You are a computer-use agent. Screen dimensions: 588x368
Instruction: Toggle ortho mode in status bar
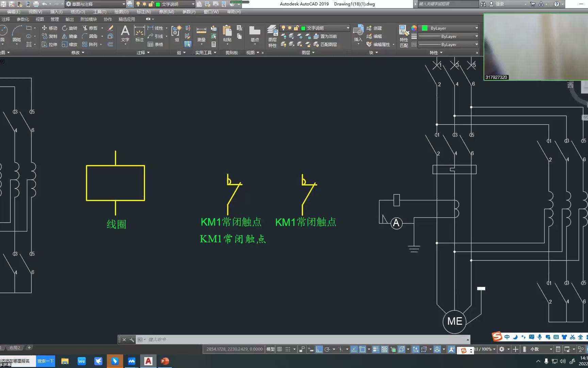point(319,349)
